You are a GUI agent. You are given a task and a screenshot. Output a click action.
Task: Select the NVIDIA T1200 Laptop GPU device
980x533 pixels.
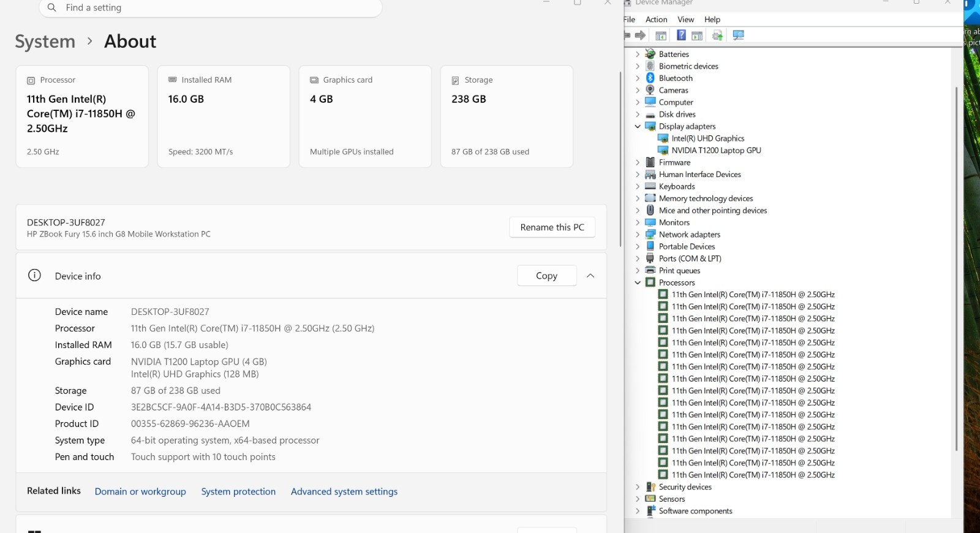(716, 150)
